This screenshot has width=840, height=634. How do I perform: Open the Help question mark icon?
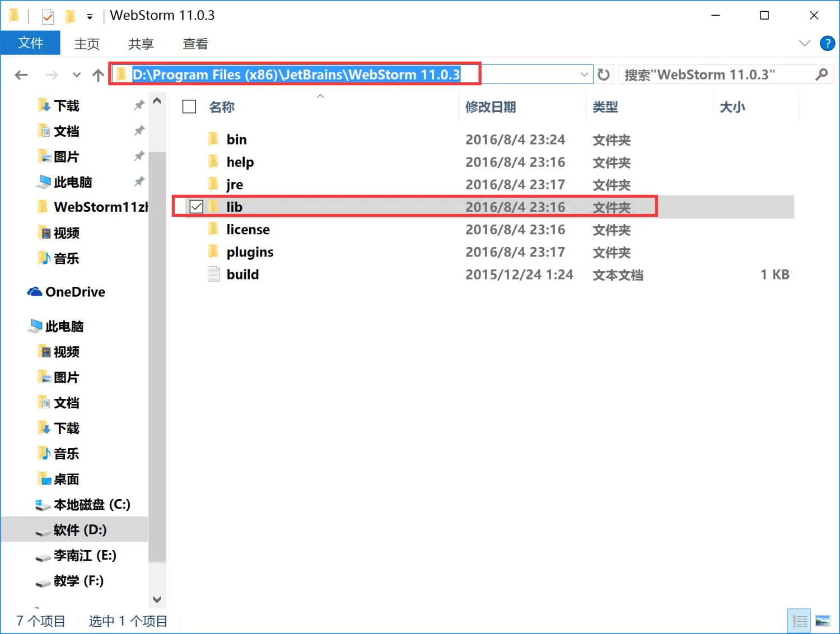[x=827, y=43]
